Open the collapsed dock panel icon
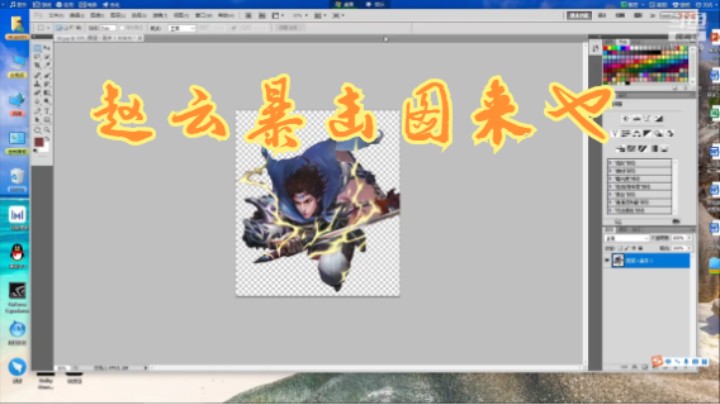 pyautogui.click(x=596, y=49)
